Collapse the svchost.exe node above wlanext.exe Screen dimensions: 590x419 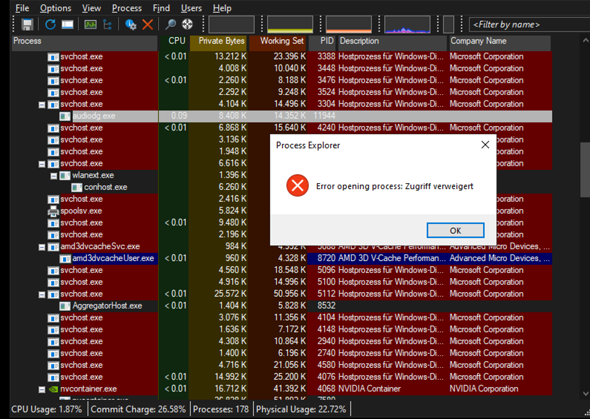[42, 164]
